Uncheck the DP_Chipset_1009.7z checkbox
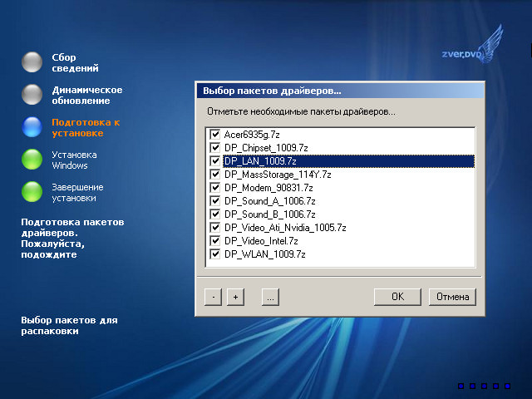 (x=214, y=148)
